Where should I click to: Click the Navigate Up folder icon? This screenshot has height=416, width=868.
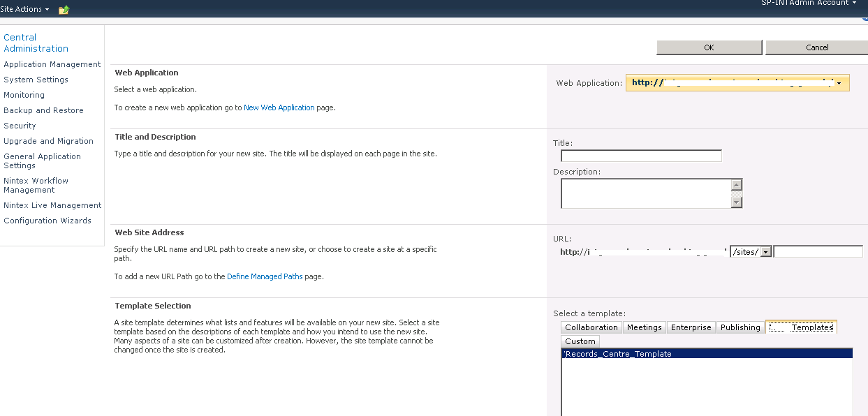pyautogui.click(x=64, y=9)
